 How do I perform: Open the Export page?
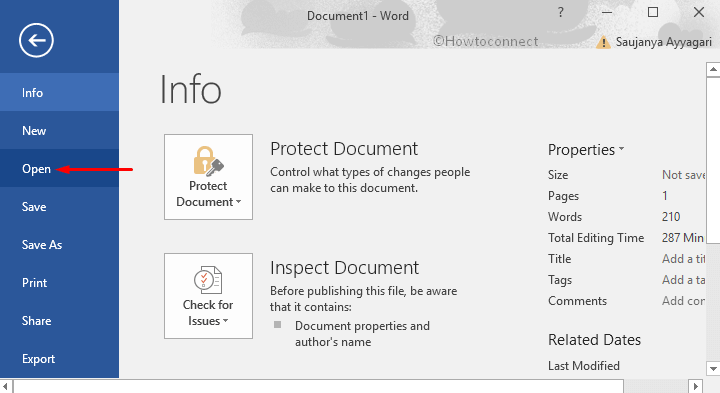tap(59, 359)
